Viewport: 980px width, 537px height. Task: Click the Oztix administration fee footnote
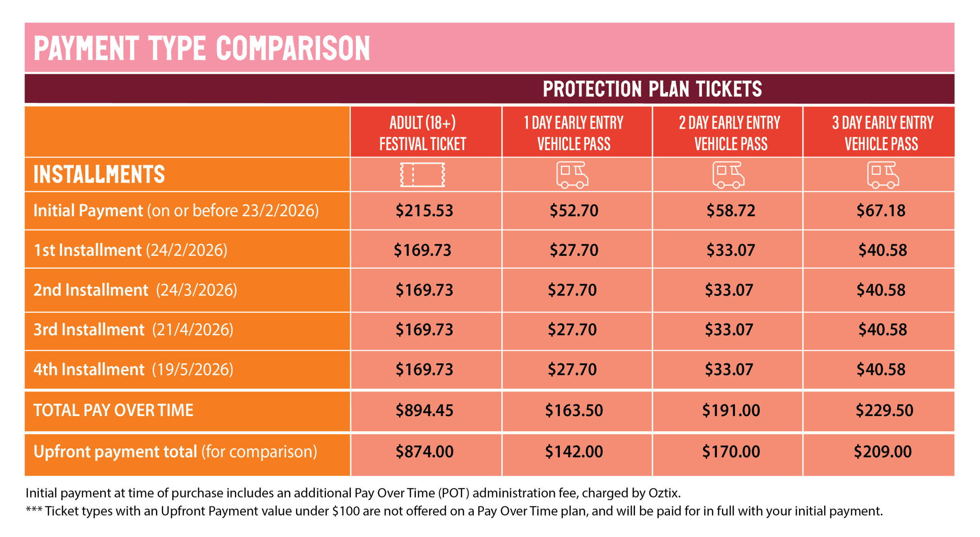(353, 493)
